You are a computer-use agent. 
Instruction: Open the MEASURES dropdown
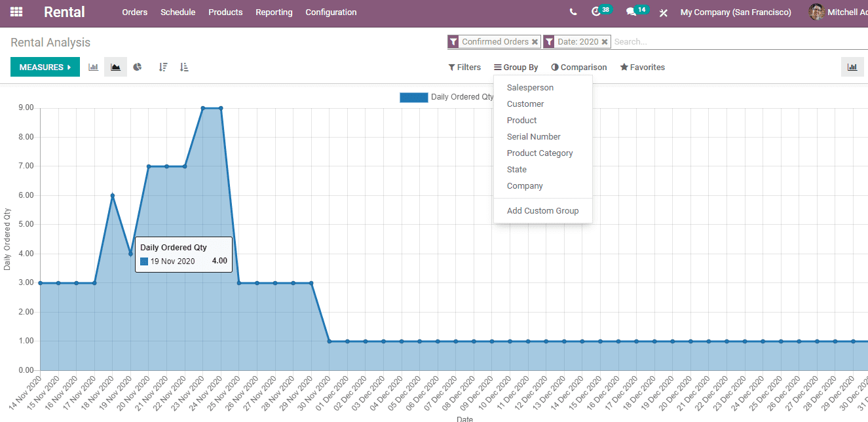pos(45,67)
